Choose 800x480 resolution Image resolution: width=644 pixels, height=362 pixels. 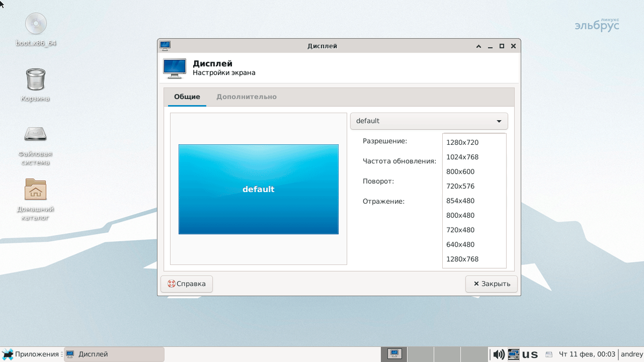click(474, 215)
